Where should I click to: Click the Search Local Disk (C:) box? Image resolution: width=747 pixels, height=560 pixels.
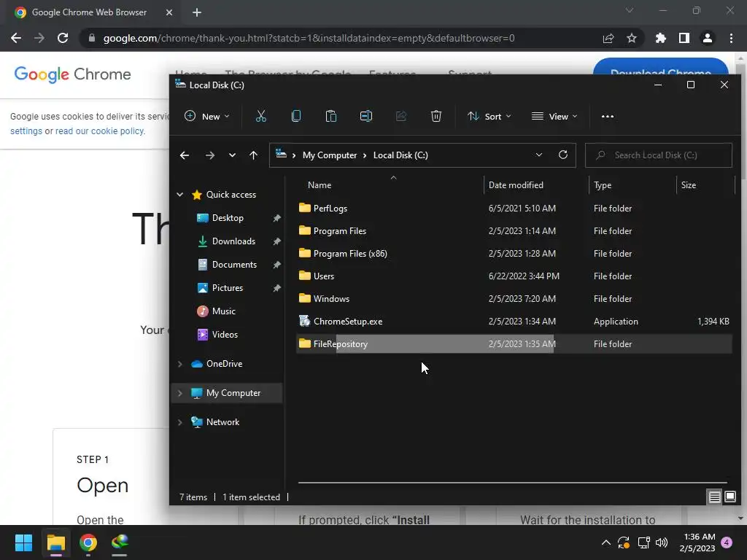click(x=659, y=155)
